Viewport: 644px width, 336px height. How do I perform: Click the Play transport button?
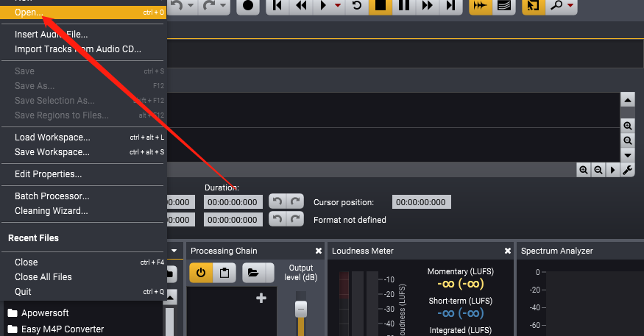point(323,6)
